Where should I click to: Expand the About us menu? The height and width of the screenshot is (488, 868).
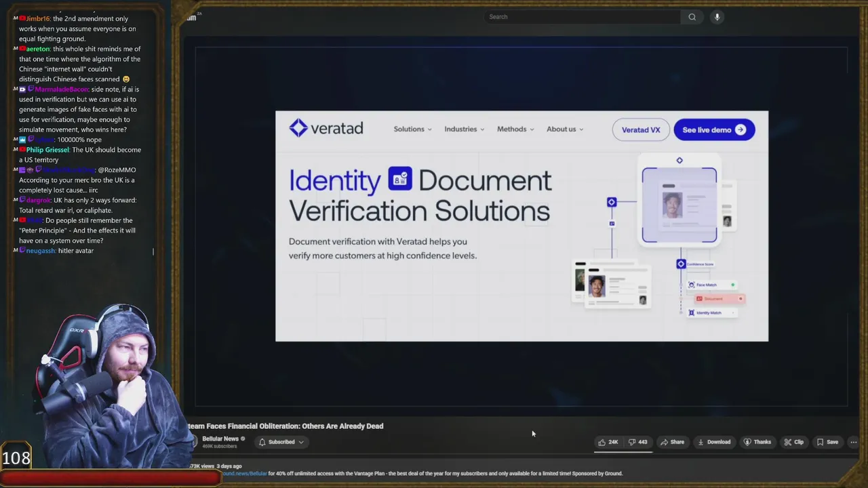coord(565,129)
